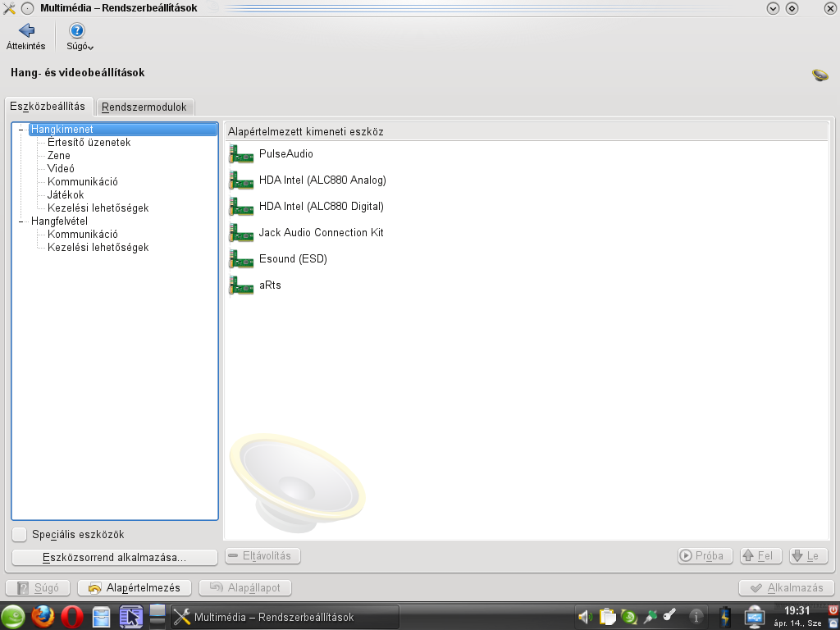
Task: Open the volume speaker tray icon
Action: (585, 617)
